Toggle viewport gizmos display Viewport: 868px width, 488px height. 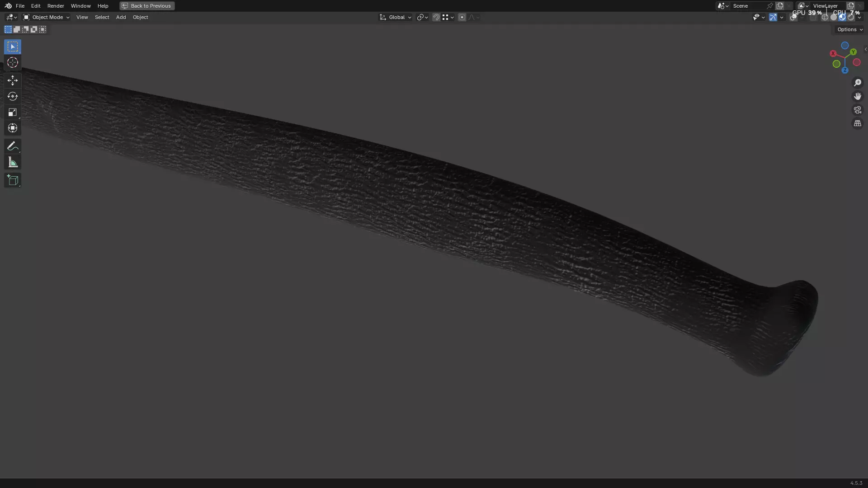773,17
